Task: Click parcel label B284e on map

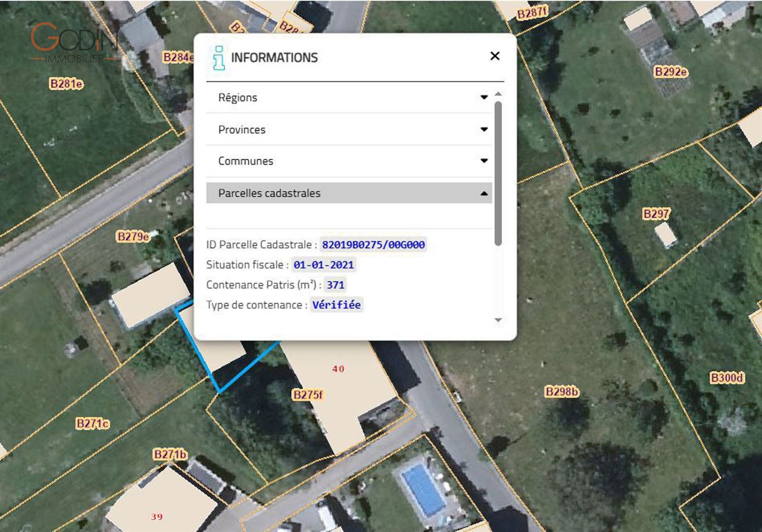Action: (x=179, y=57)
